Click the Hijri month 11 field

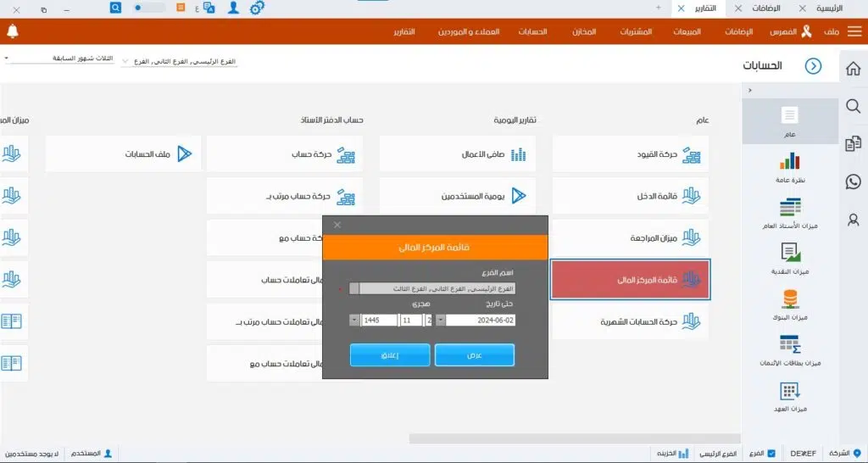(x=411, y=320)
